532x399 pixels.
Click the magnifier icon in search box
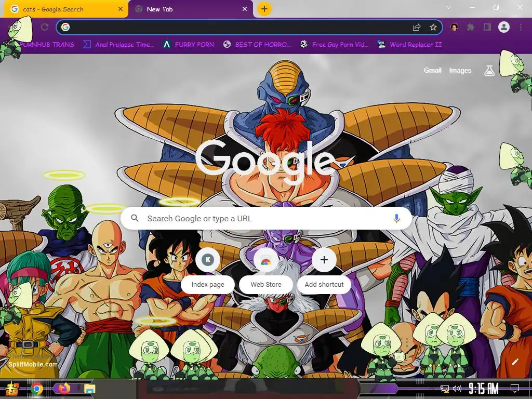135,218
